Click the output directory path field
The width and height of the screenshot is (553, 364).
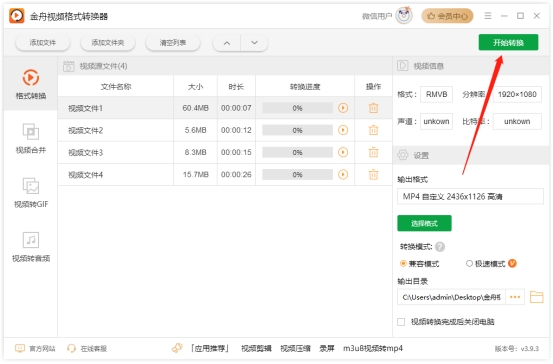pyautogui.click(x=451, y=297)
